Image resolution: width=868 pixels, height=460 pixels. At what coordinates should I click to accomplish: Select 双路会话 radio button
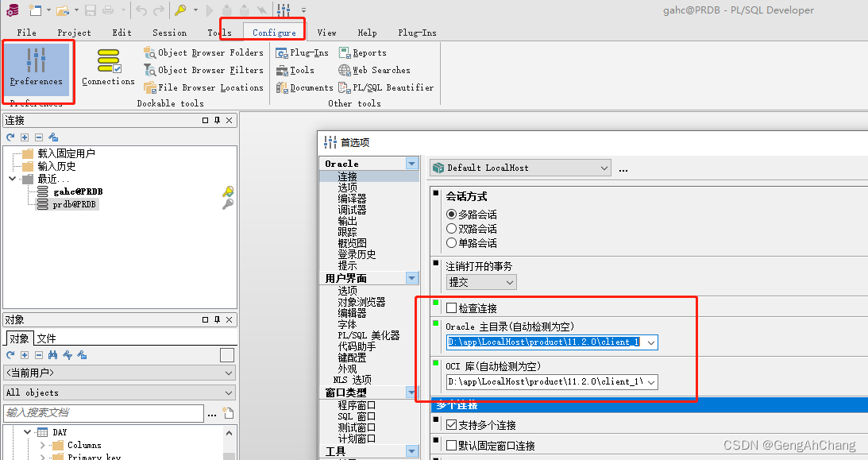tap(451, 229)
